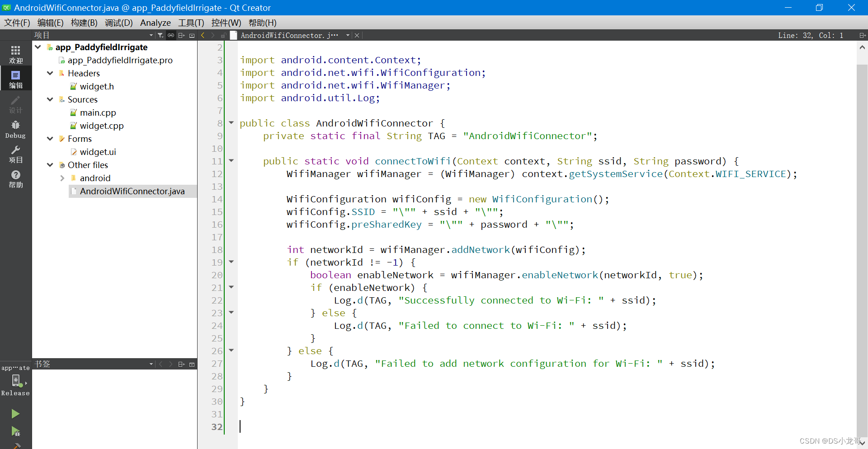Collapse the Headers folder
The width and height of the screenshot is (868, 449).
50,73
